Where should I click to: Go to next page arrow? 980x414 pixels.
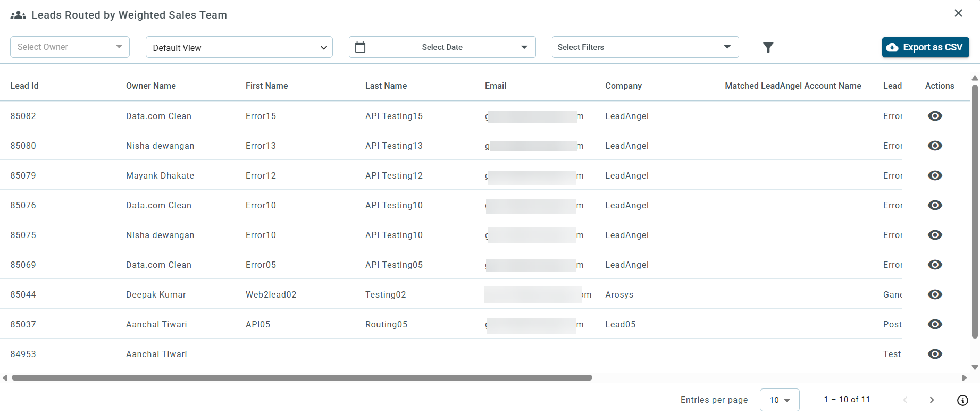(x=932, y=400)
